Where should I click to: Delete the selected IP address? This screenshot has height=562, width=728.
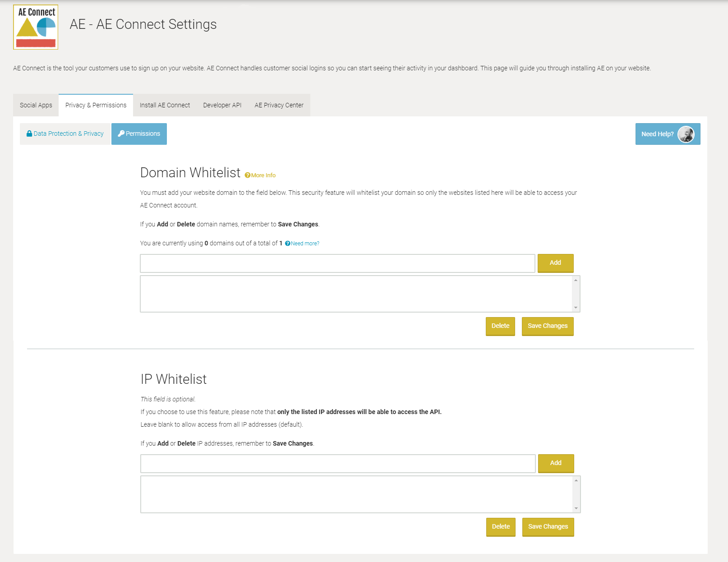501,527
